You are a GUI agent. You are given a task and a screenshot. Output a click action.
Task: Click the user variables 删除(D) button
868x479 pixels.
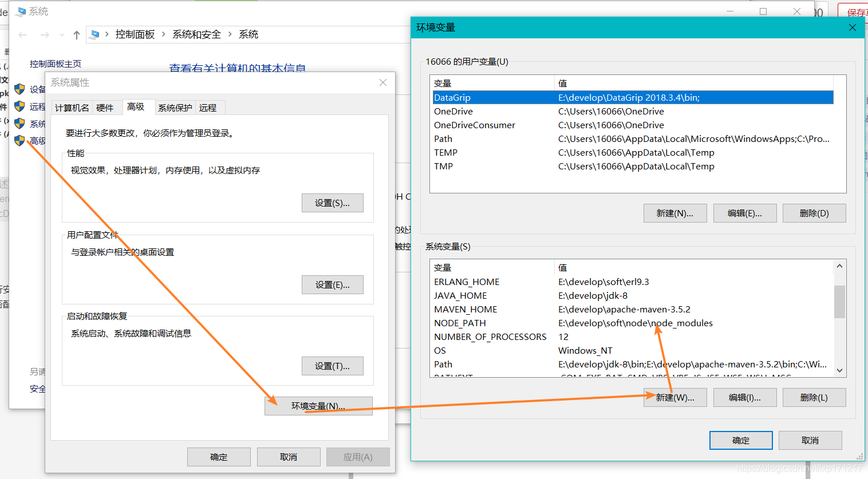[x=814, y=213]
